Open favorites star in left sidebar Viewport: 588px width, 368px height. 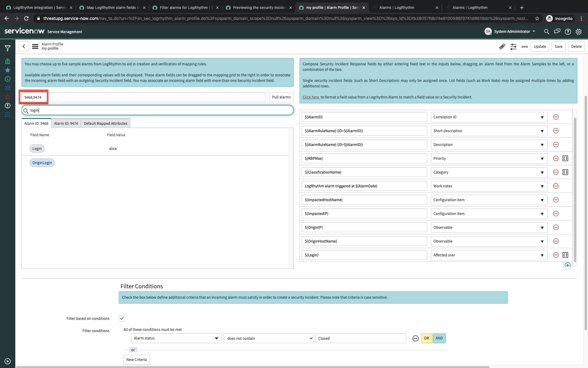point(8,70)
